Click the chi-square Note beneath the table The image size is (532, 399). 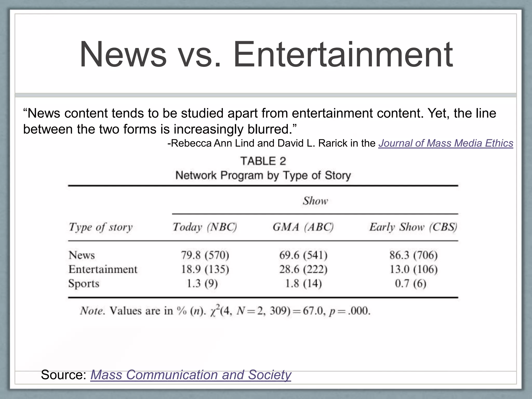coord(225,311)
